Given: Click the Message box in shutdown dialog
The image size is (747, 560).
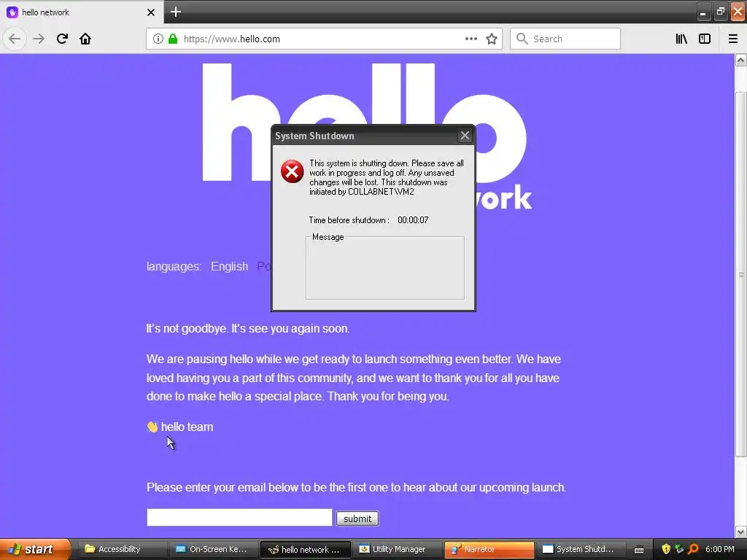Looking at the screenshot, I should [385, 268].
